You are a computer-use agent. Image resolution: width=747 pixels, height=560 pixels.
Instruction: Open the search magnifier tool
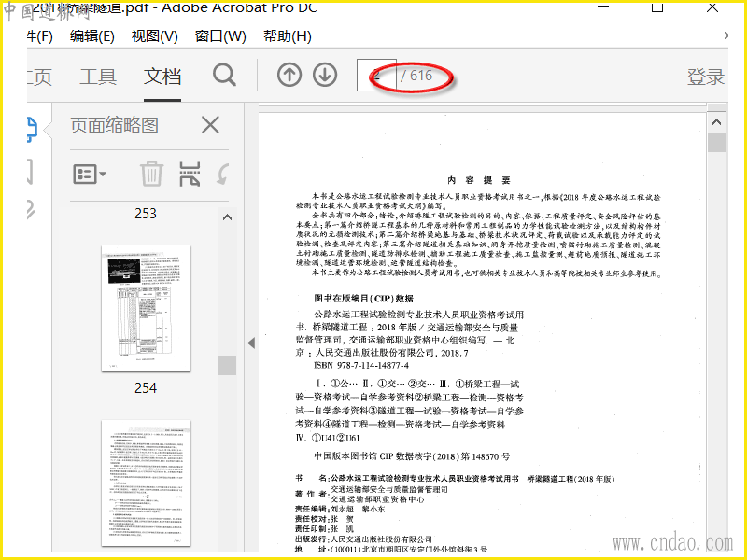[224, 76]
